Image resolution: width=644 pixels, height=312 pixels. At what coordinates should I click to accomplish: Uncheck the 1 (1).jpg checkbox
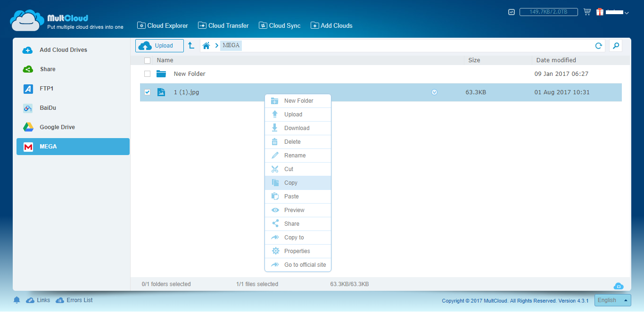pyautogui.click(x=148, y=92)
